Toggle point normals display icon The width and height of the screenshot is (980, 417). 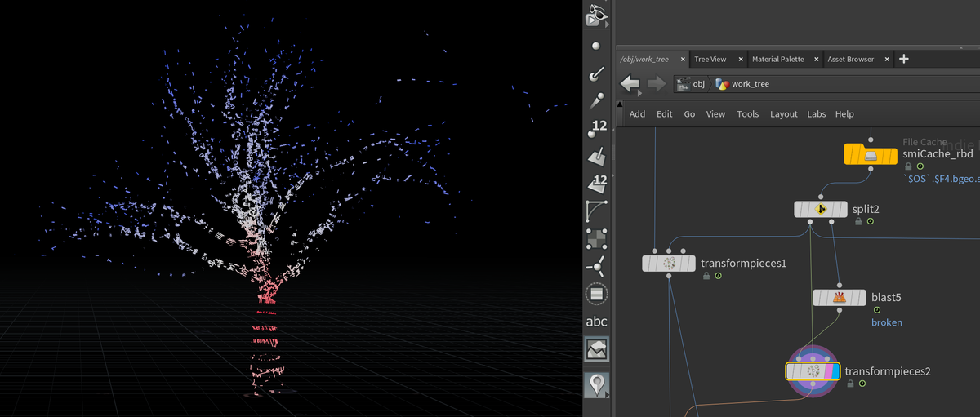click(597, 74)
